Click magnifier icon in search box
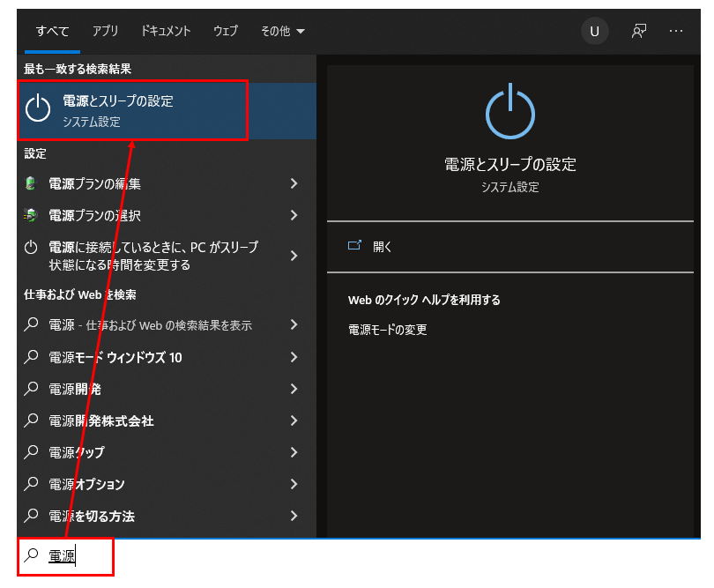The width and height of the screenshot is (714, 588). 31,555
